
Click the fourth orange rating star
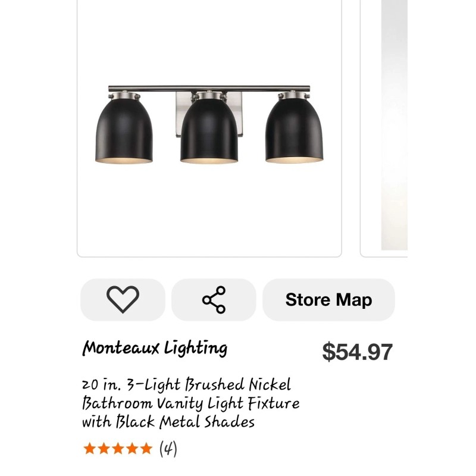132,448
